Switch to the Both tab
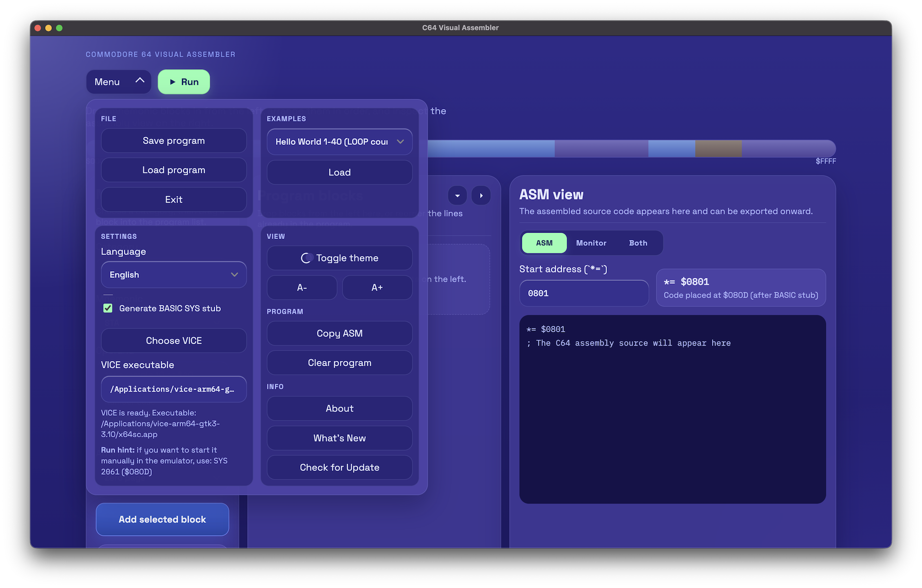This screenshot has width=922, height=588. (x=638, y=243)
